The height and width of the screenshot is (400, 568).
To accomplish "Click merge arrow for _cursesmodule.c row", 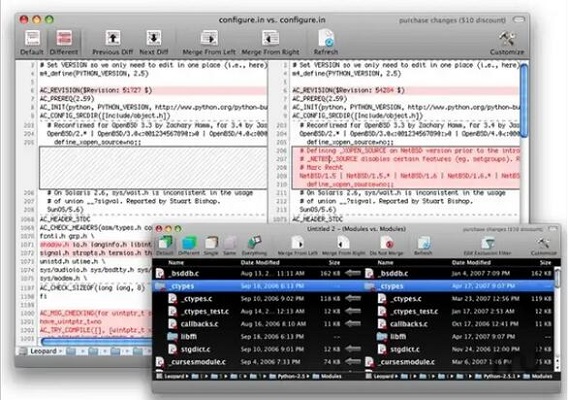I will pos(352,361).
